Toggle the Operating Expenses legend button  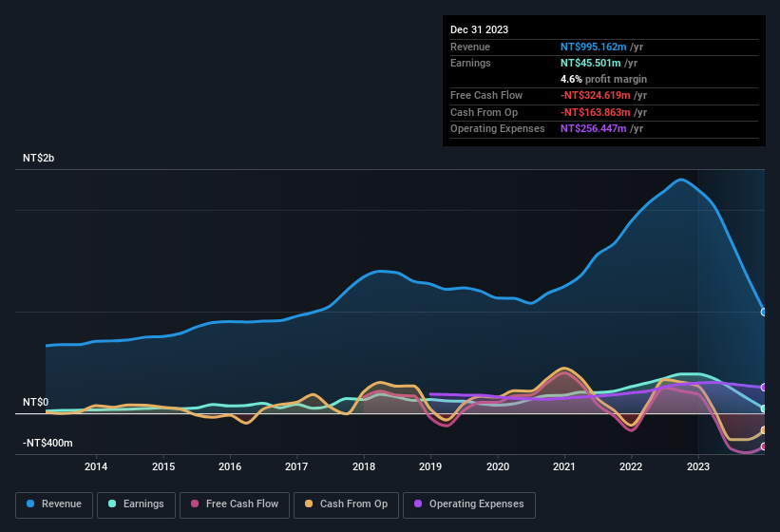(469, 504)
